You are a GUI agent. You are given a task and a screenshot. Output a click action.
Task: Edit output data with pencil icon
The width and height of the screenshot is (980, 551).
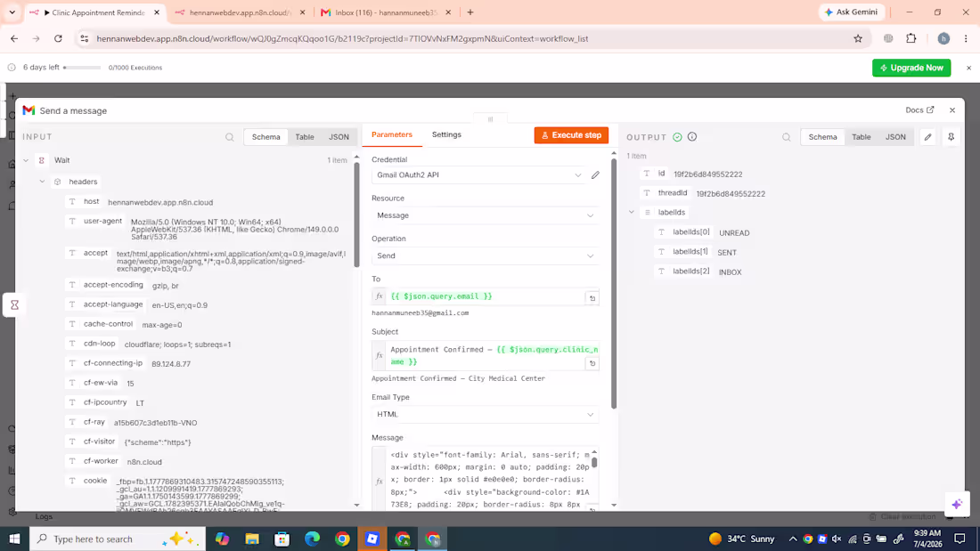pos(927,137)
